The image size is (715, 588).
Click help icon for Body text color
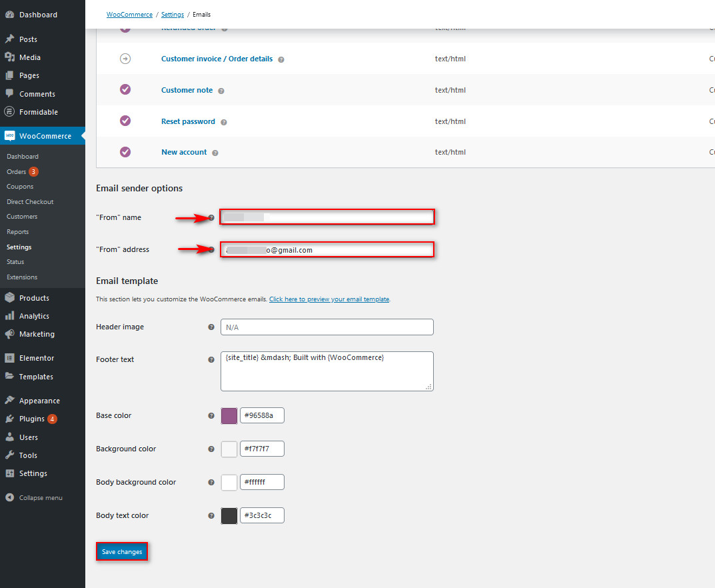pyautogui.click(x=211, y=515)
